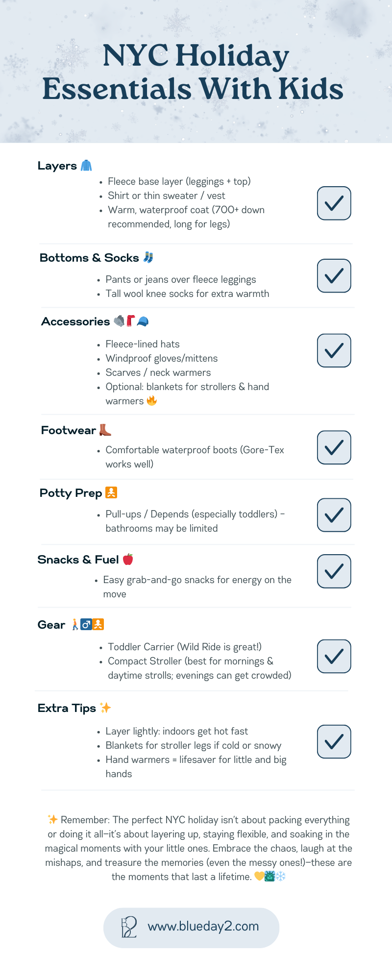This screenshot has height=980, width=392.
Task: Click the blue cap icon beside Accessories
Action: [x=143, y=321]
